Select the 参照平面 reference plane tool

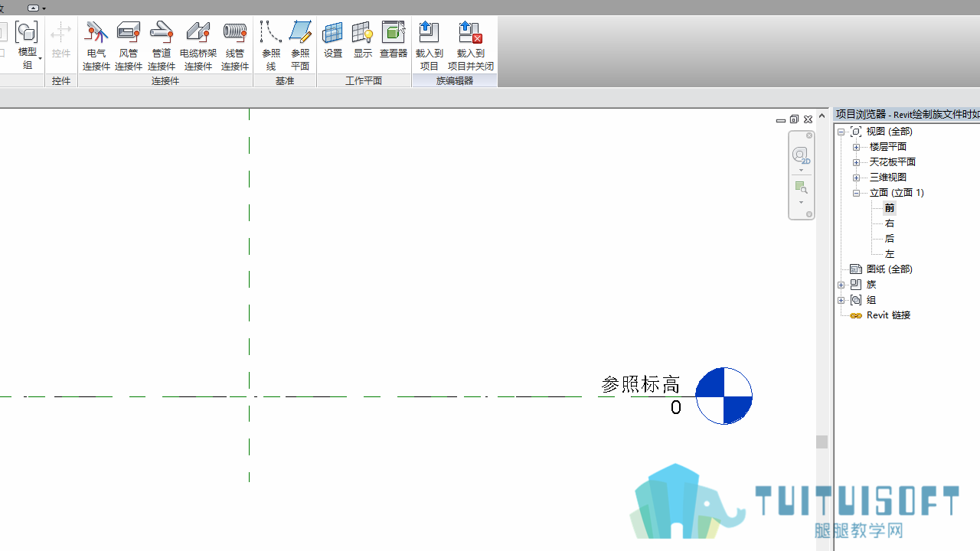[300, 45]
